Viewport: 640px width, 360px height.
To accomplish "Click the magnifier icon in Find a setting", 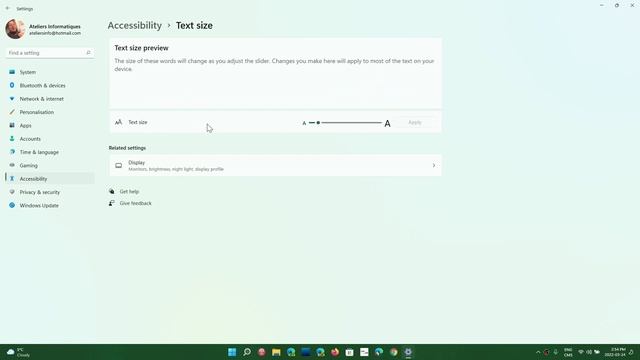I will click(88, 53).
